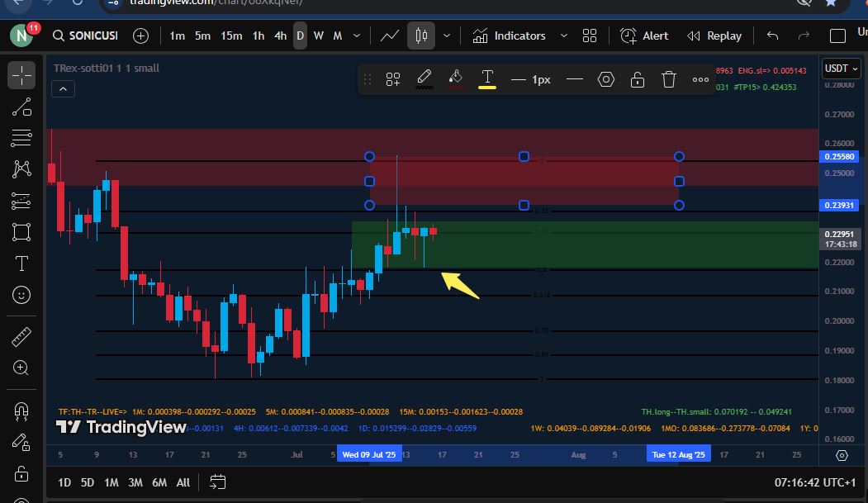Select the candlestick chart type icon
This screenshot has width=868, height=503.
click(x=421, y=36)
